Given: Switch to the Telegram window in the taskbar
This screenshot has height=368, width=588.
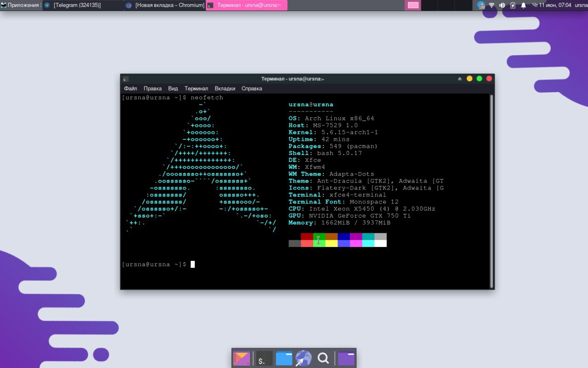Looking at the screenshot, I should [x=83, y=5].
